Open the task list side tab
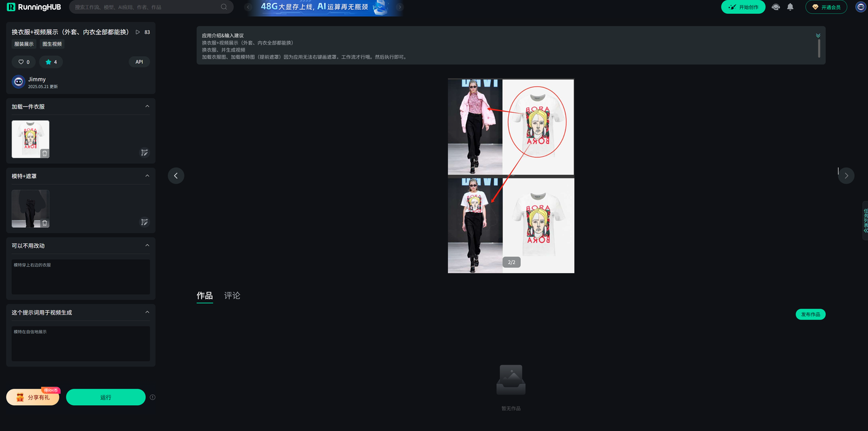Viewport: 868px width, 431px height. click(865, 221)
